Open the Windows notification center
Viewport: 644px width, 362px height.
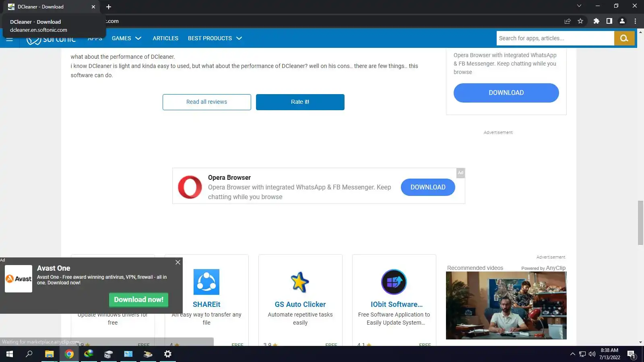[x=632, y=354]
